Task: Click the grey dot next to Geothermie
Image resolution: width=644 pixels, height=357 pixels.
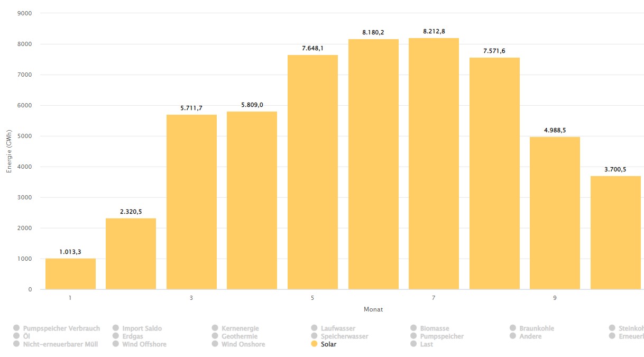Action: [x=215, y=336]
